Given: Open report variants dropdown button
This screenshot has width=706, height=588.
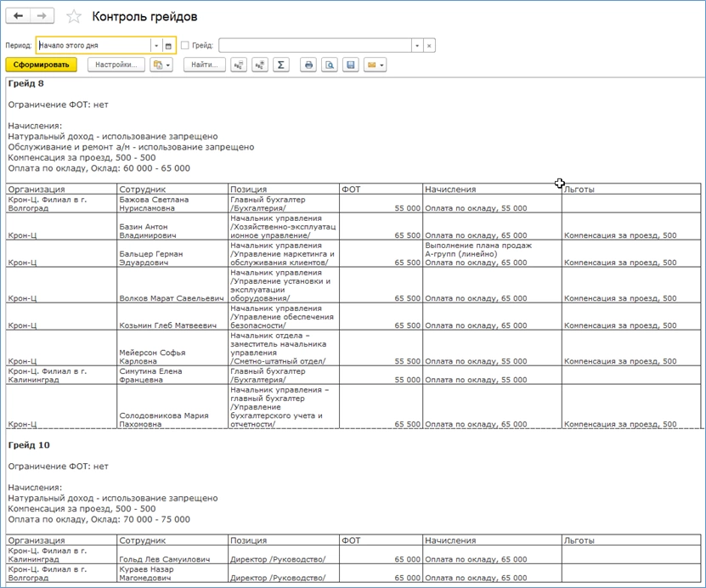Looking at the screenshot, I should (161, 65).
